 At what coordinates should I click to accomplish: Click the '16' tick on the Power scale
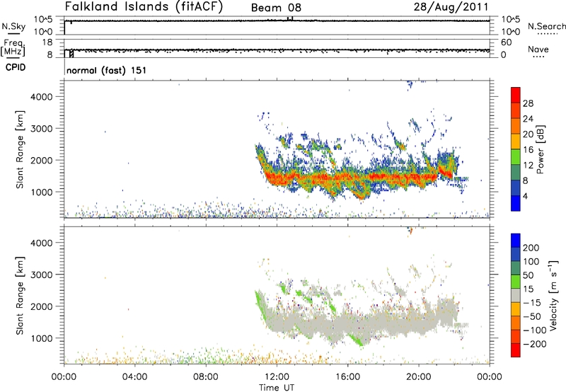click(x=528, y=150)
